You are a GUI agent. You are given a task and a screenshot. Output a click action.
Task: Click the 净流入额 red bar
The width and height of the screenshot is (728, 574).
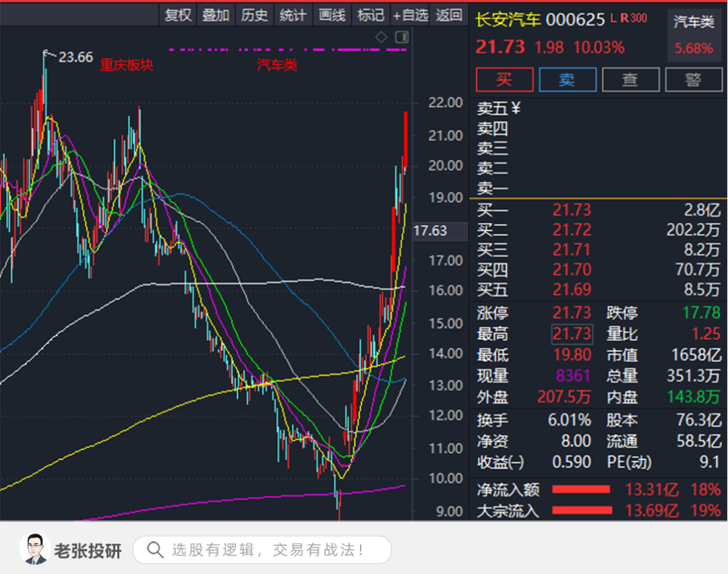click(x=581, y=490)
